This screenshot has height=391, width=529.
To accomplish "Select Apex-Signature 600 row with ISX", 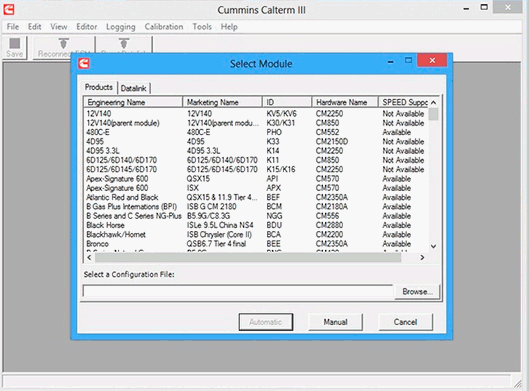I will (x=256, y=188).
